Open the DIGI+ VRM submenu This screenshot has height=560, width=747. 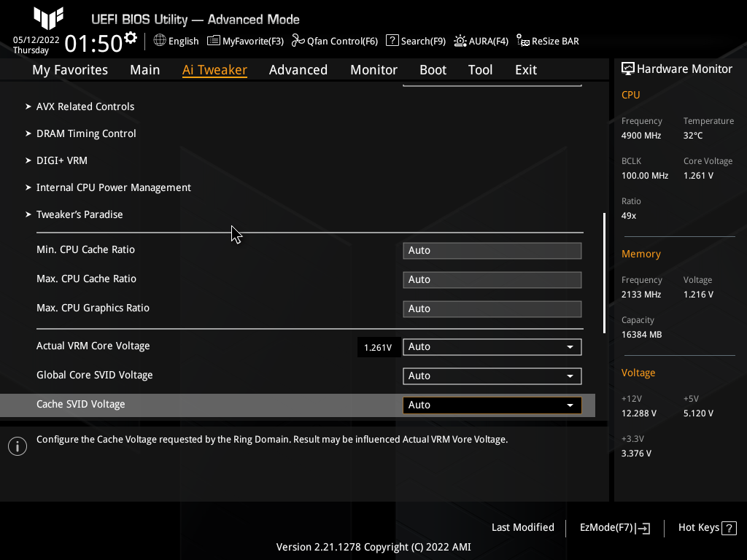pos(62,160)
